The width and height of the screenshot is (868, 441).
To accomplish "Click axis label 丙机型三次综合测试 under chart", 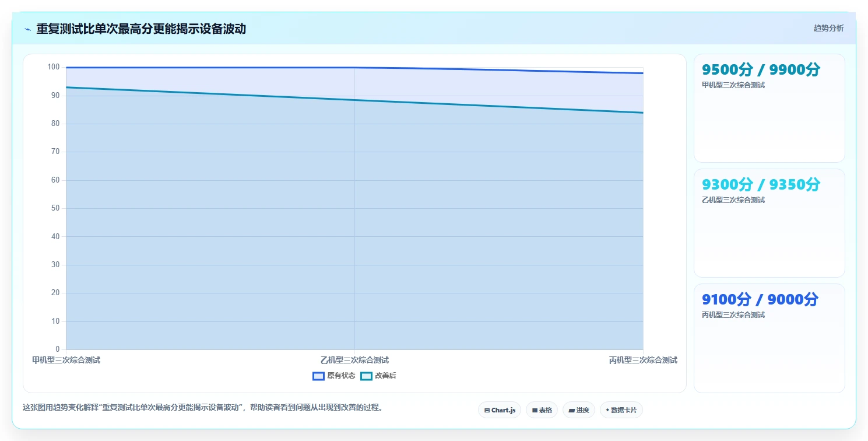I will click(643, 360).
